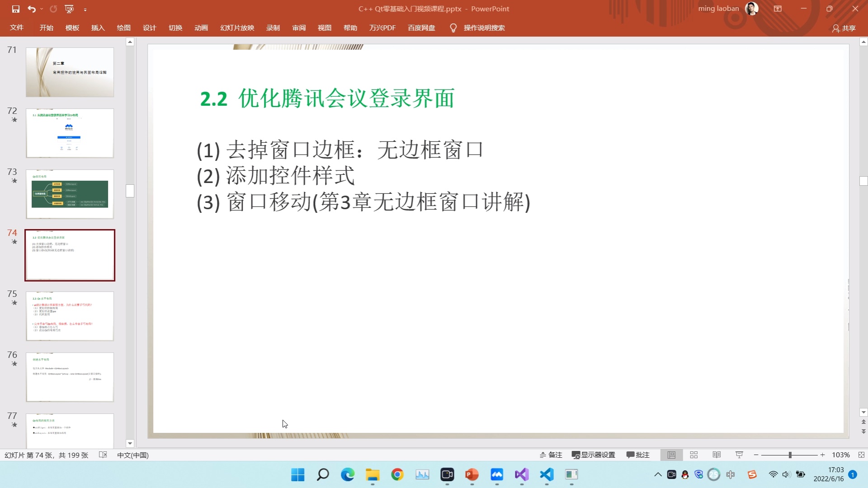The height and width of the screenshot is (488, 868).
Task: Open the 备注 notes pane
Action: click(x=551, y=455)
